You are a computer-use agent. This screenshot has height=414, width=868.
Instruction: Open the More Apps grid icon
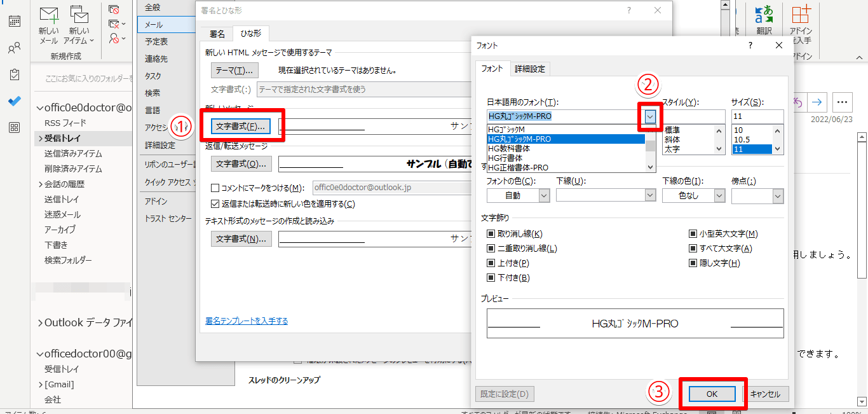point(15,127)
